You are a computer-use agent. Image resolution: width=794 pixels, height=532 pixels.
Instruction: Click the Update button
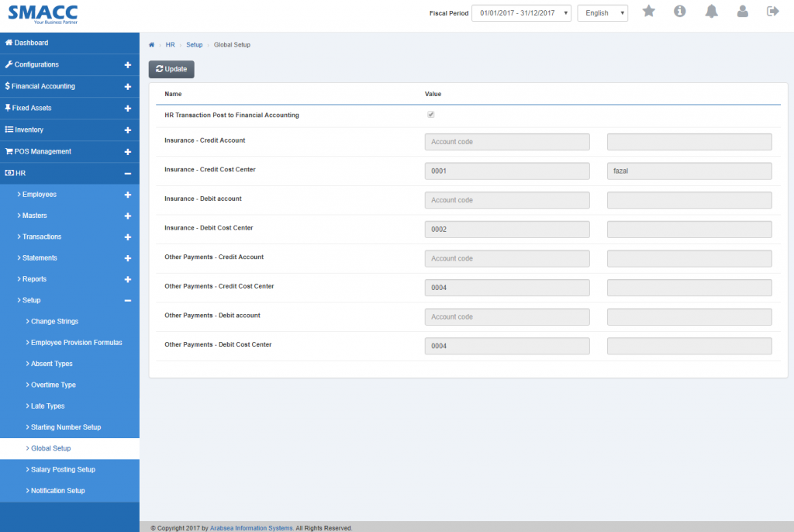point(171,68)
